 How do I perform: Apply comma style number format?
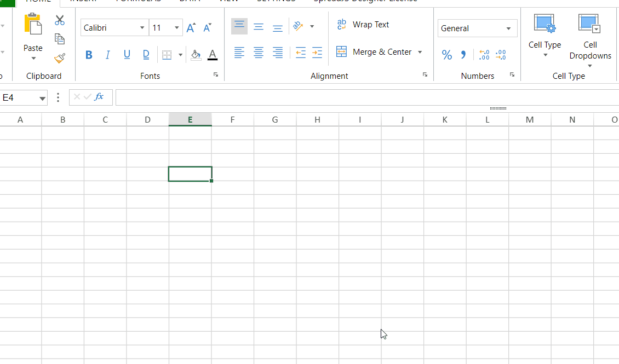[x=463, y=55]
